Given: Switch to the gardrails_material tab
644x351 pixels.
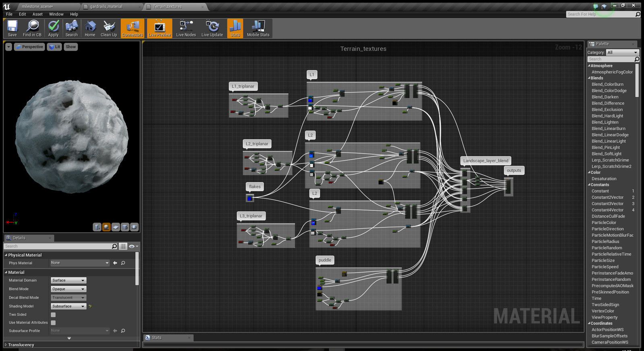Looking at the screenshot, I should (x=106, y=6).
